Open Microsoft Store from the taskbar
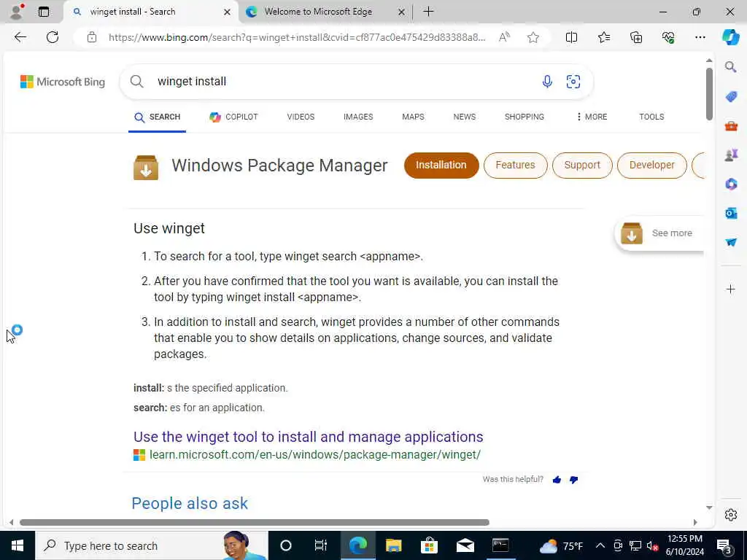This screenshot has height=560, width=747. pos(429,545)
